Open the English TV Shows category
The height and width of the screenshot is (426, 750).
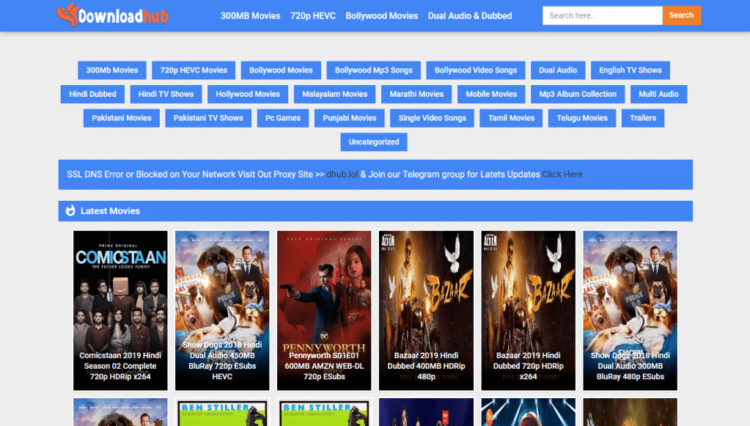pos(630,70)
